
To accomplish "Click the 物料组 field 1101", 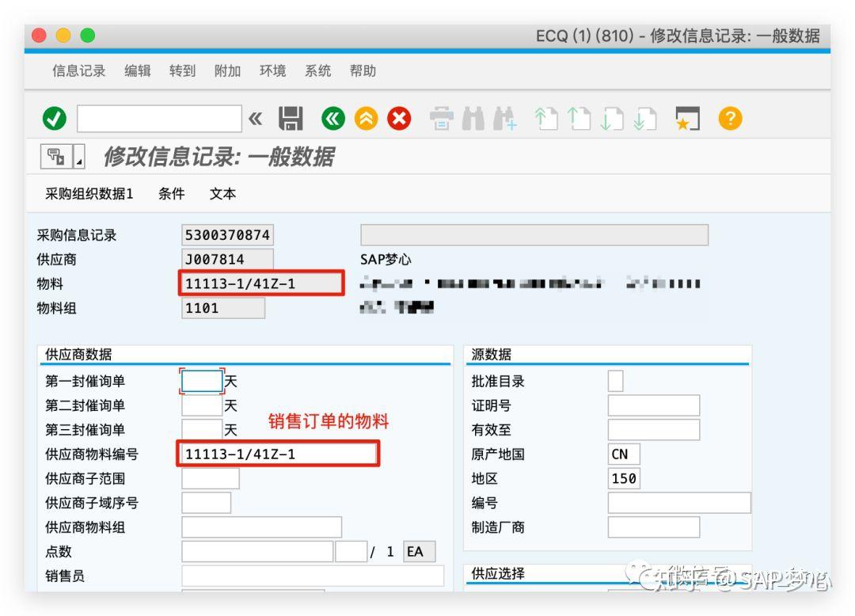I will pyautogui.click(x=223, y=308).
